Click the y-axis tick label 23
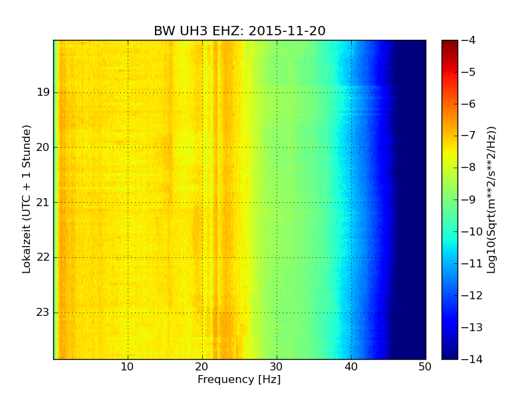This screenshot has width=532, height=399. tap(43, 312)
